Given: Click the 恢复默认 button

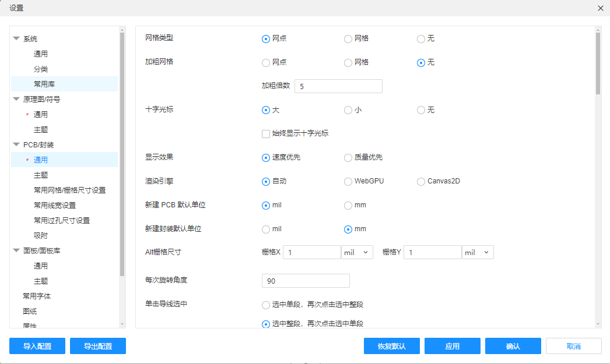Looking at the screenshot, I should coord(391,346).
